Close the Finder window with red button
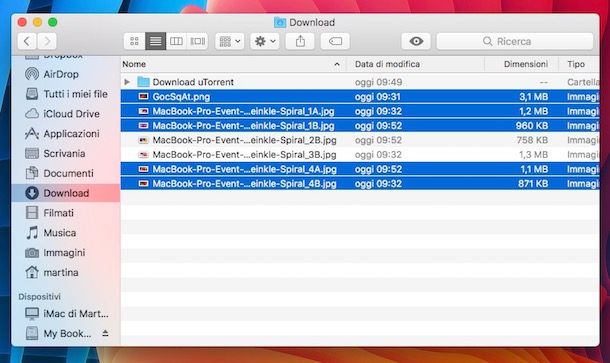Screen dimensions: 610x363 point(22,22)
